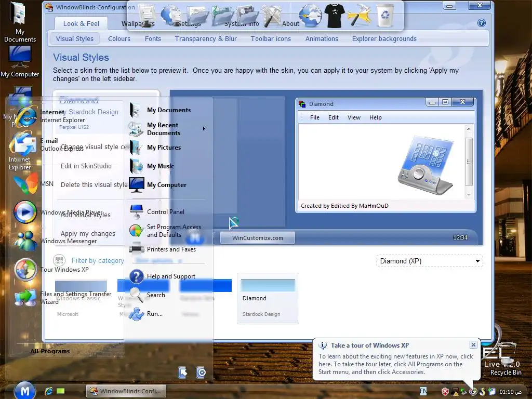Open the EN language indicator in tray
Image resolution: width=532 pixels, height=399 pixels.
[x=423, y=391]
